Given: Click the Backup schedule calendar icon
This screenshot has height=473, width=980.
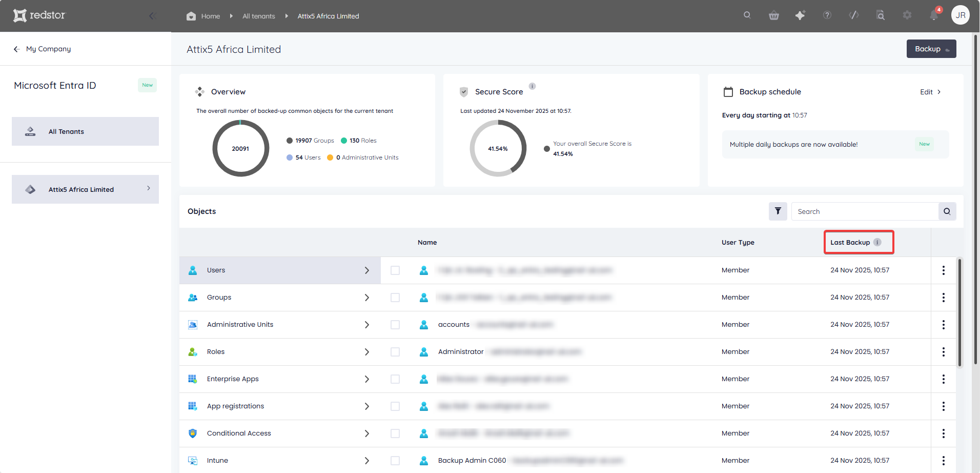Looking at the screenshot, I should click(x=728, y=92).
